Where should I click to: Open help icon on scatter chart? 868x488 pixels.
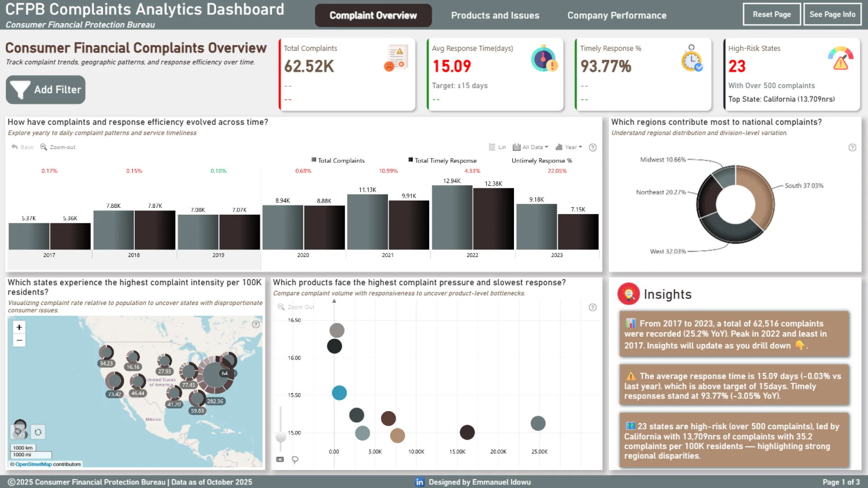pos(593,308)
